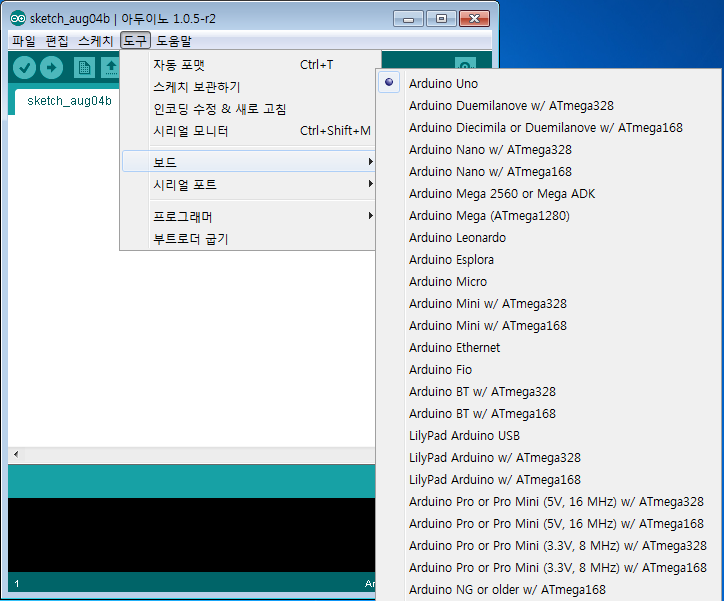Screen dimensions: 724x601
Task: Minimize the Arduino window
Action: pyautogui.click(x=408, y=19)
